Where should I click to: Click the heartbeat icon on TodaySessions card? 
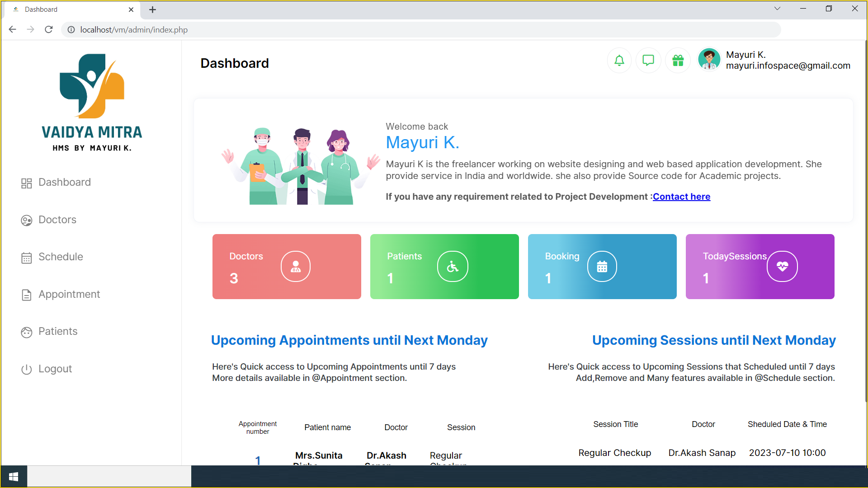point(782,267)
